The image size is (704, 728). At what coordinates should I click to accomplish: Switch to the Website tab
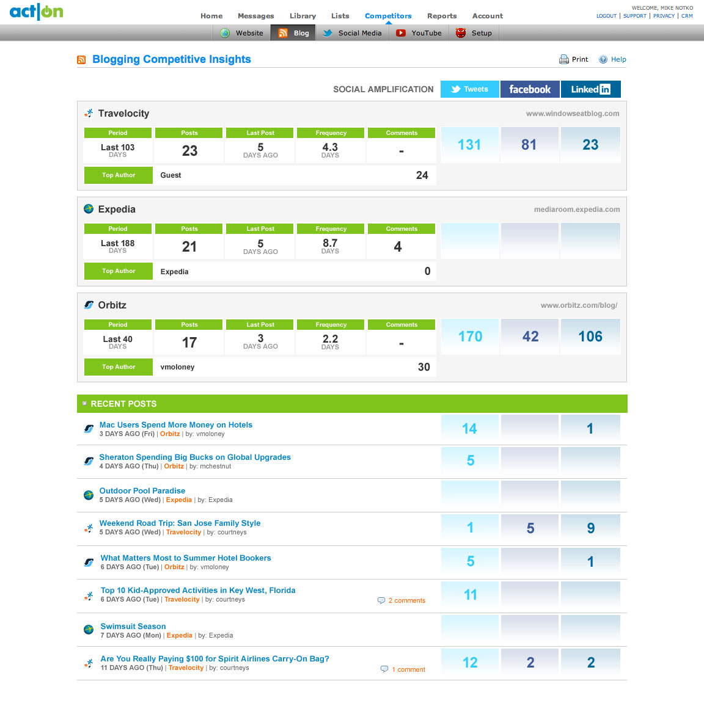click(x=242, y=33)
